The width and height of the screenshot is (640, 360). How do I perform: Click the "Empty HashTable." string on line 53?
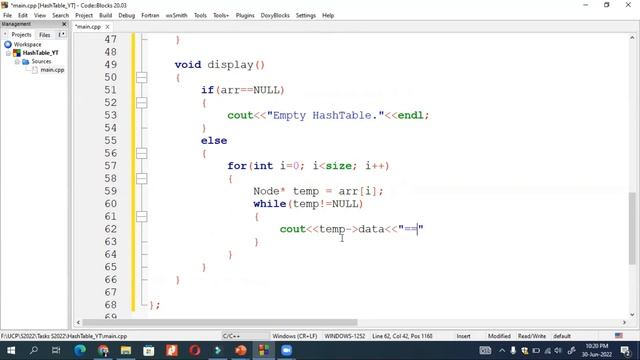point(325,116)
